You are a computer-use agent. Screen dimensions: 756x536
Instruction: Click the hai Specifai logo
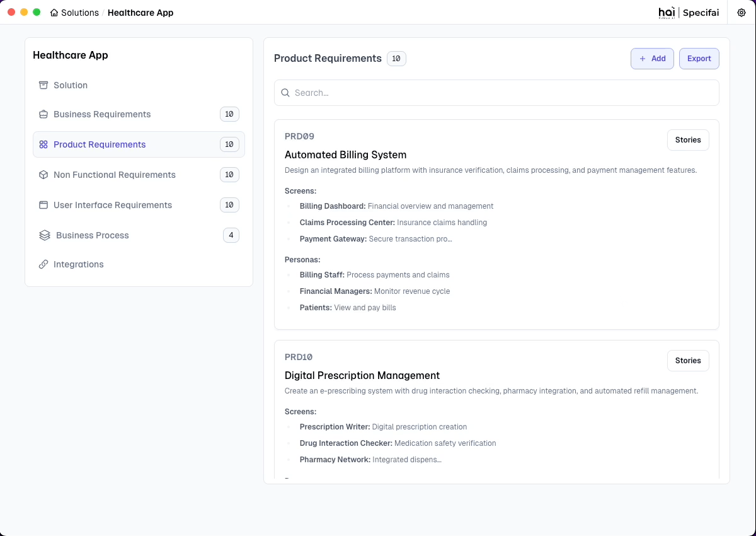pyautogui.click(x=689, y=13)
